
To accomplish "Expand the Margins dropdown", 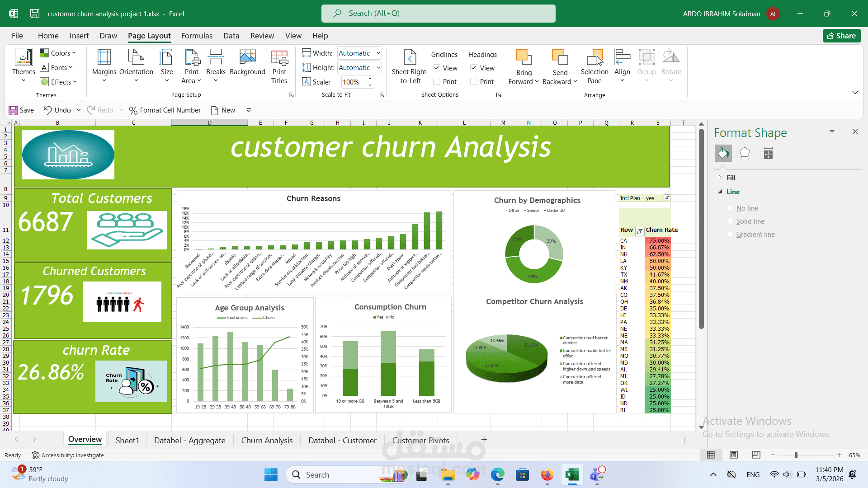I will point(104,65).
